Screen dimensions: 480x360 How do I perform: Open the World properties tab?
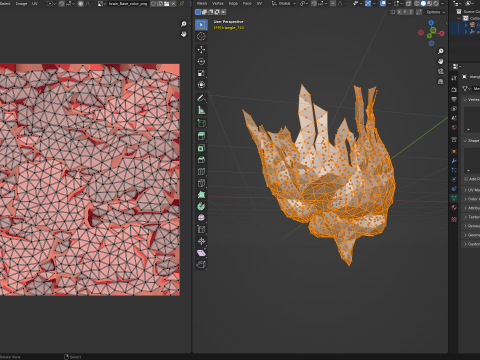click(x=454, y=127)
